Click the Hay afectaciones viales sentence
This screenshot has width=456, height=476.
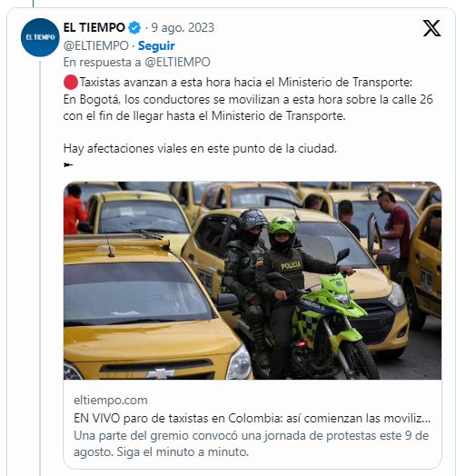pos(200,149)
